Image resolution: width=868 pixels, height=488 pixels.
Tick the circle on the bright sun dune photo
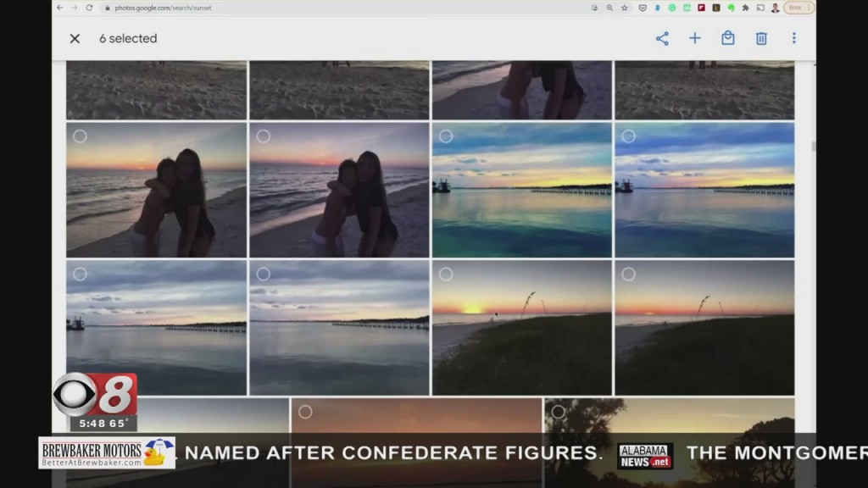click(446, 274)
